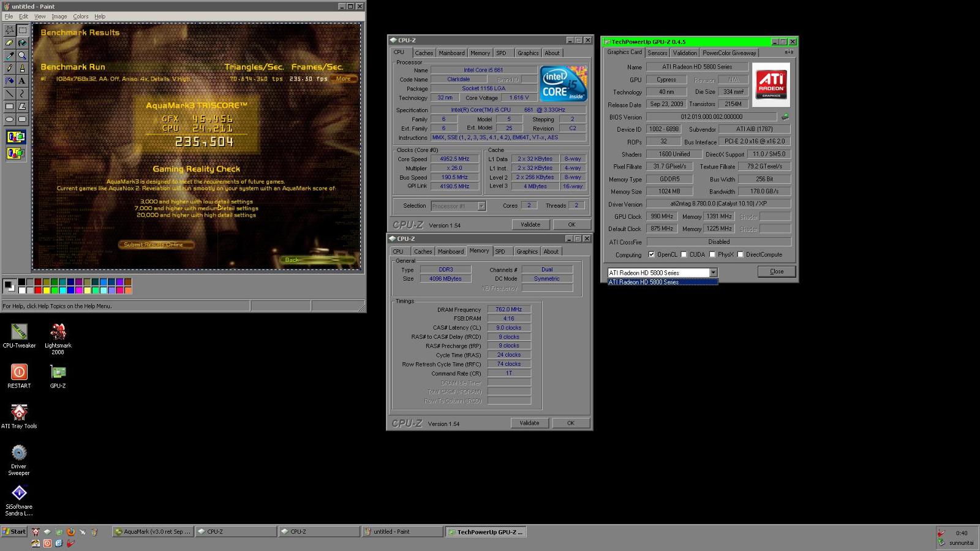Viewport: 980px width, 551px height.
Task: Click the DRAM Frequency 762.0 MHz value
Action: point(509,310)
